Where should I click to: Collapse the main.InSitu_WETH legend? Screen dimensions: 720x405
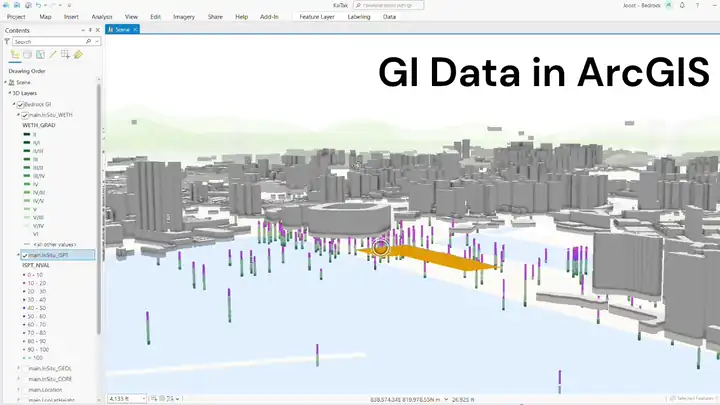click(x=18, y=115)
